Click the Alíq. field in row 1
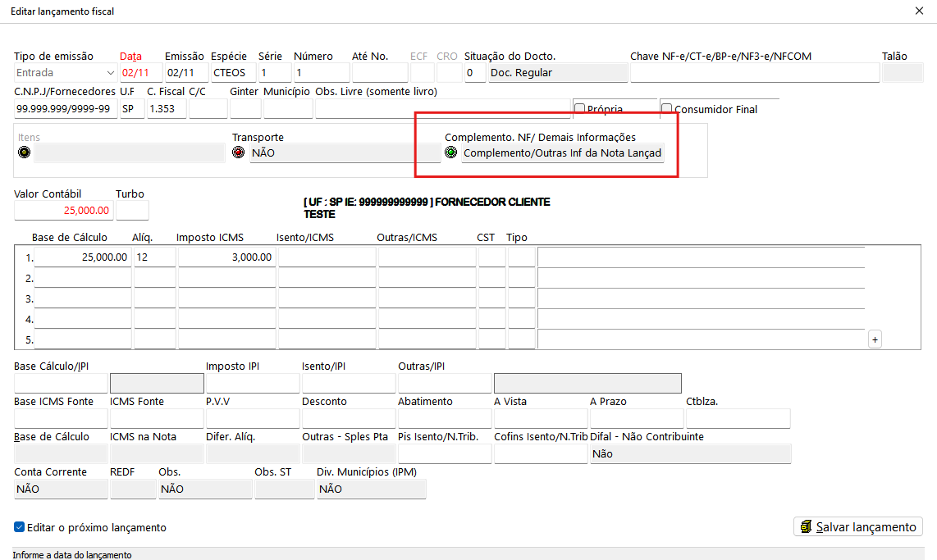 [x=154, y=257]
